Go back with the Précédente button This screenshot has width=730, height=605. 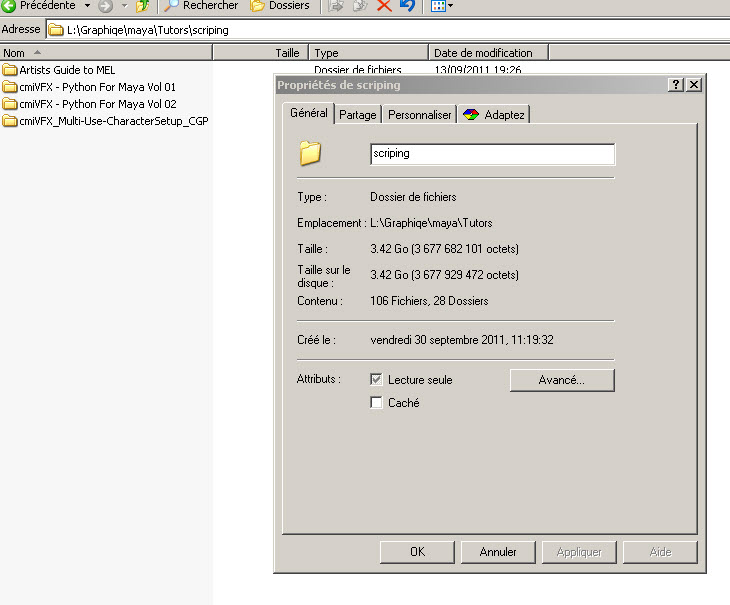pyautogui.click(x=40, y=6)
